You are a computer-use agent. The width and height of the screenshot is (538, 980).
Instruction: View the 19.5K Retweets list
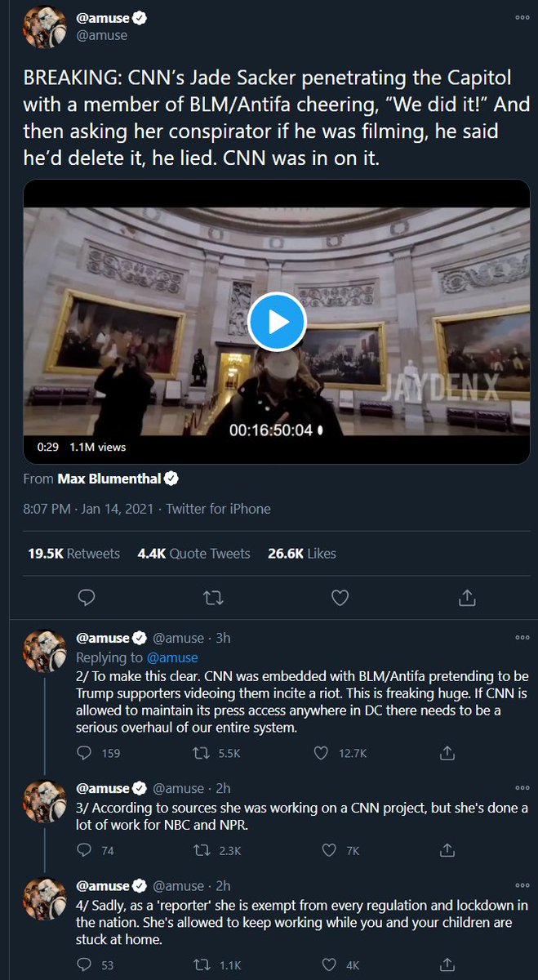[73, 553]
